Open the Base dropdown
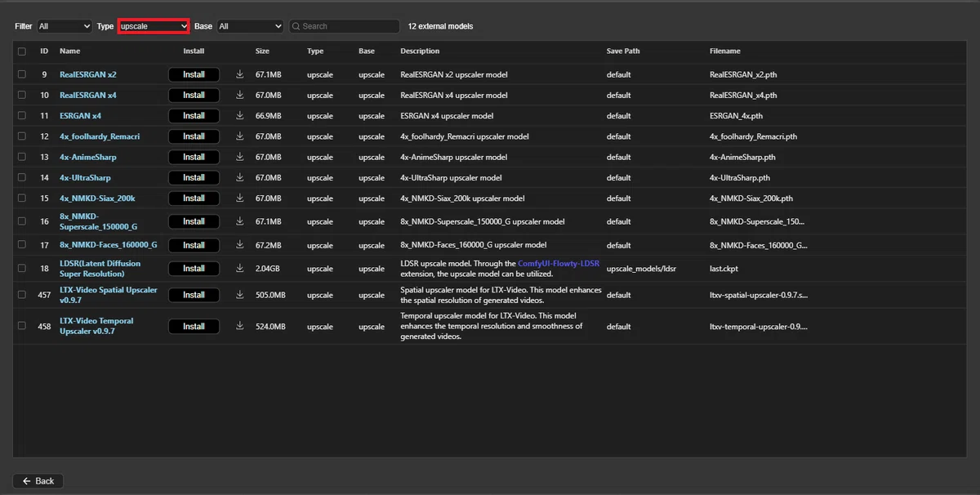This screenshot has height=495, width=980. point(250,26)
